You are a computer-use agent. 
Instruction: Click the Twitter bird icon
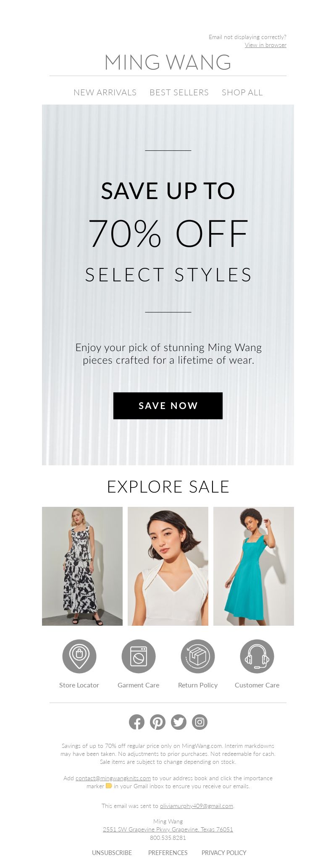(178, 722)
